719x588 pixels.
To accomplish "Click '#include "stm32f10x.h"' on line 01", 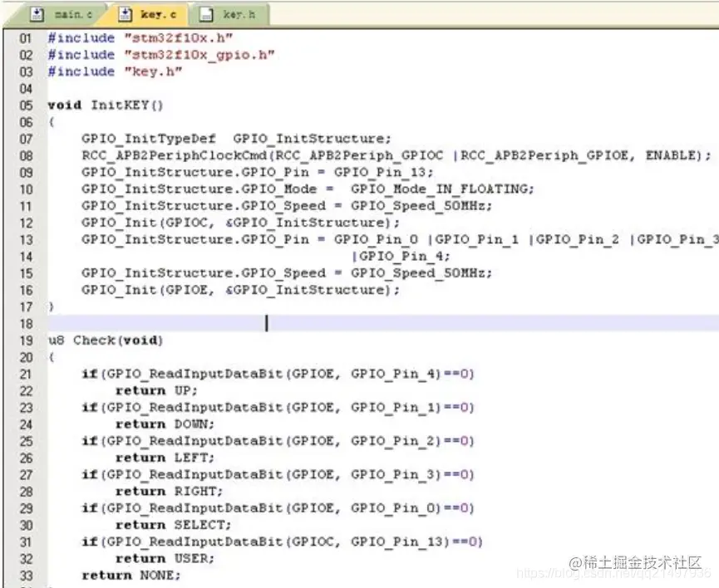I will click(140, 37).
